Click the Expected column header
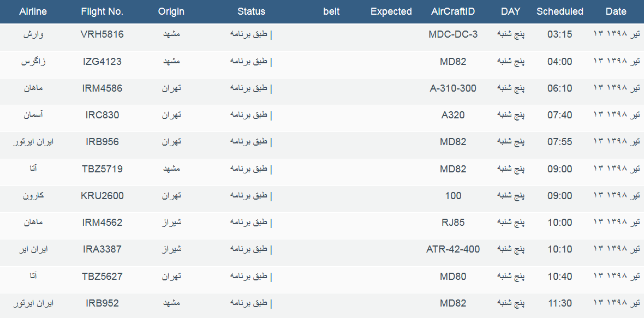This screenshot has height=318, width=644. coord(391,11)
